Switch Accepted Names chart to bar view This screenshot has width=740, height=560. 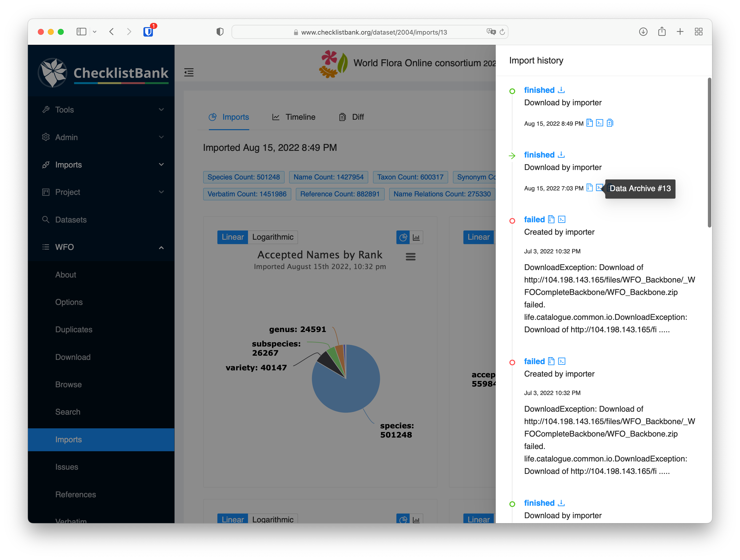pyautogui.click(x=416, y=237)
